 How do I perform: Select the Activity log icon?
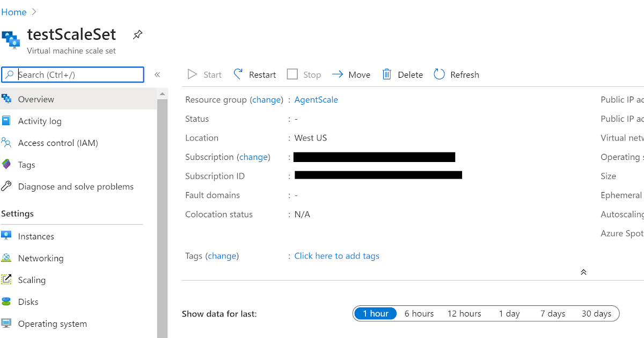pos(8,121)
